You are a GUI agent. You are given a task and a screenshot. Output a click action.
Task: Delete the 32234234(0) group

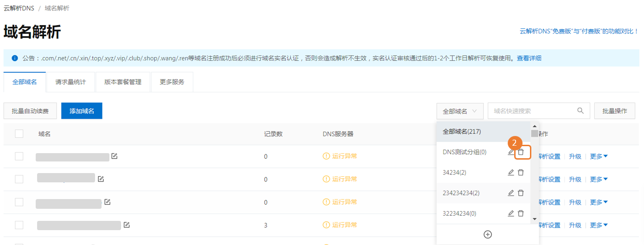[x=521, y=213]
